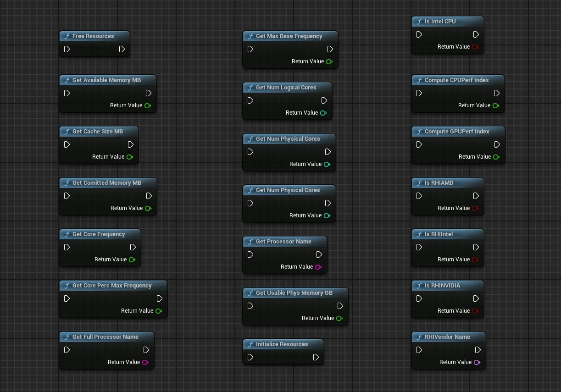Click output exec pin of Initialize Resources
Viewport: 561px width, 392px height.
coord(316,357)
